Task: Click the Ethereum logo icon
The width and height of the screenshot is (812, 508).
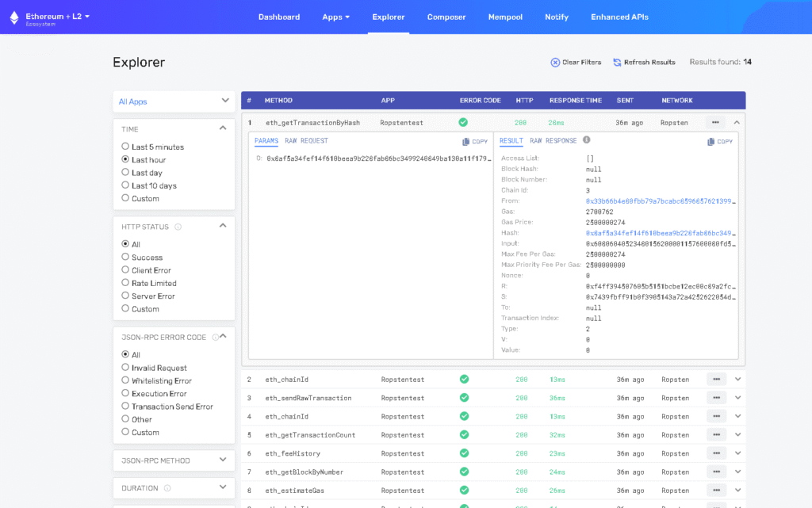Action: pos(13,17)
